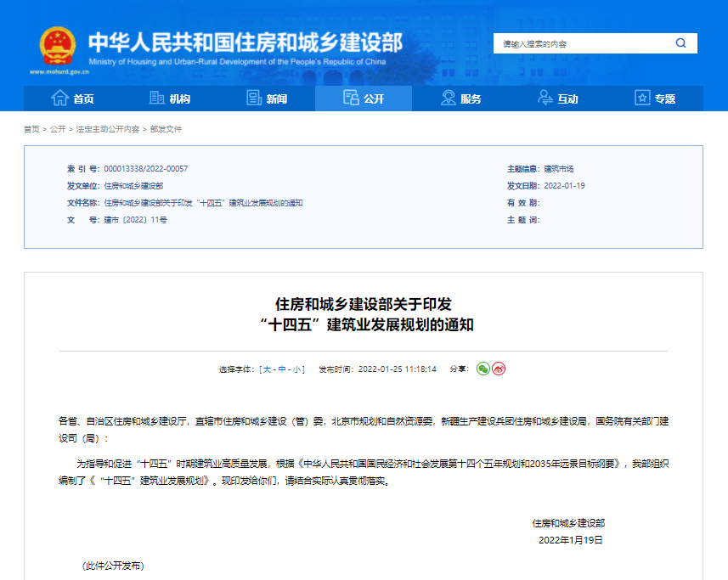The image size is (728, 580).
Task: Click the house icon beside 首页
Action: [x=59, y=99]
